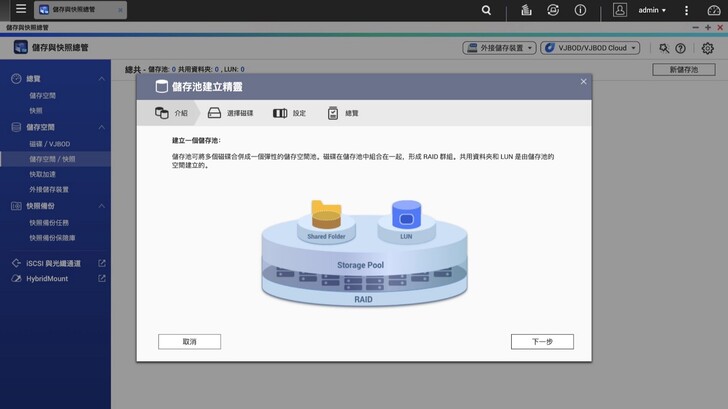Image resolution: width=728 pixels, height=409 pixels.
Task: Click the LUN cylinder illustration icon
Action: (x=406, y=214)
